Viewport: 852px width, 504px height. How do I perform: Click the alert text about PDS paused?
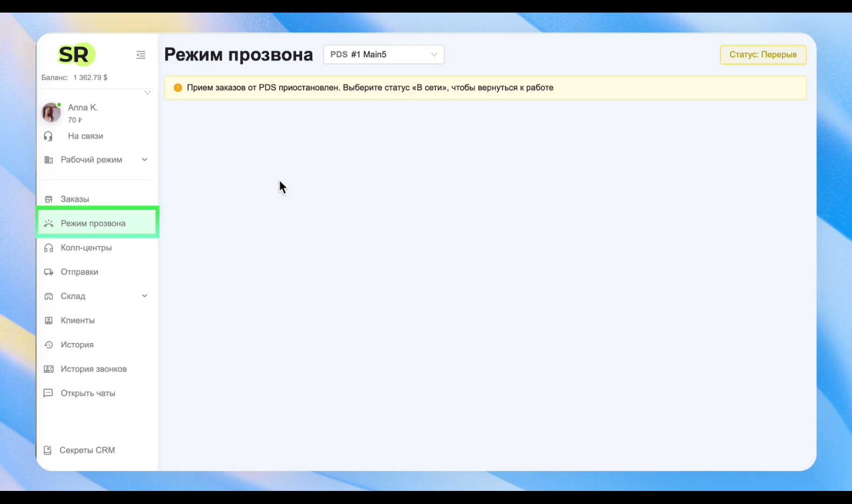370,88
